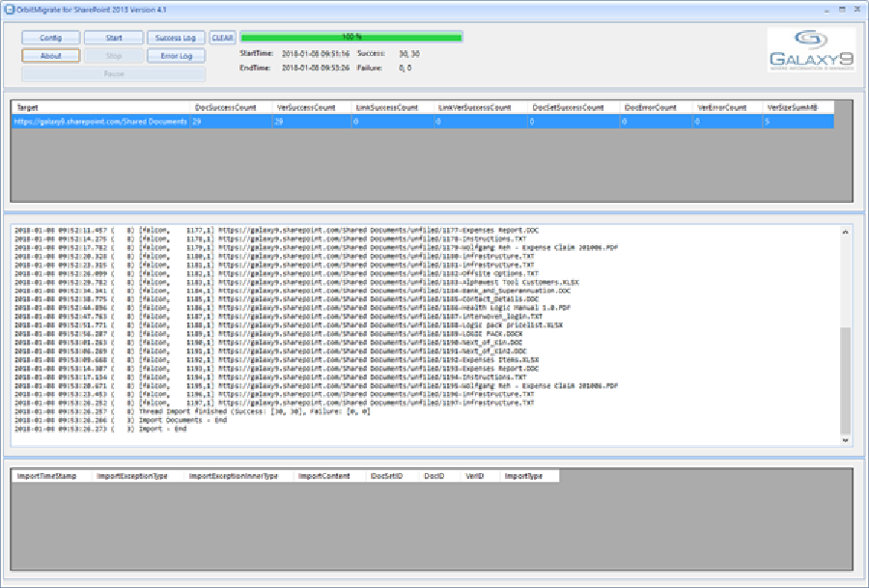Image resolution: width=869 pixels, height=588 pixels.
Task: Click the 100% green progress bar
Action: [x=351, y=37]
